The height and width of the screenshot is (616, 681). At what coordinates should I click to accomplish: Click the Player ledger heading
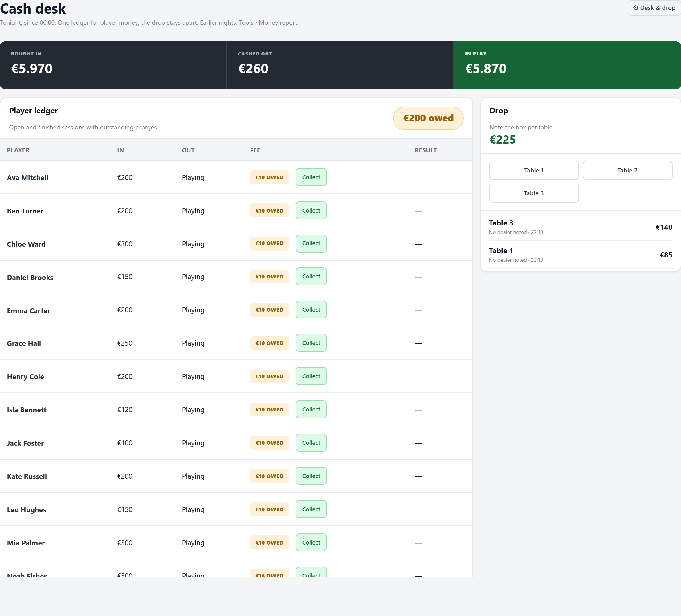coord(34,111)
